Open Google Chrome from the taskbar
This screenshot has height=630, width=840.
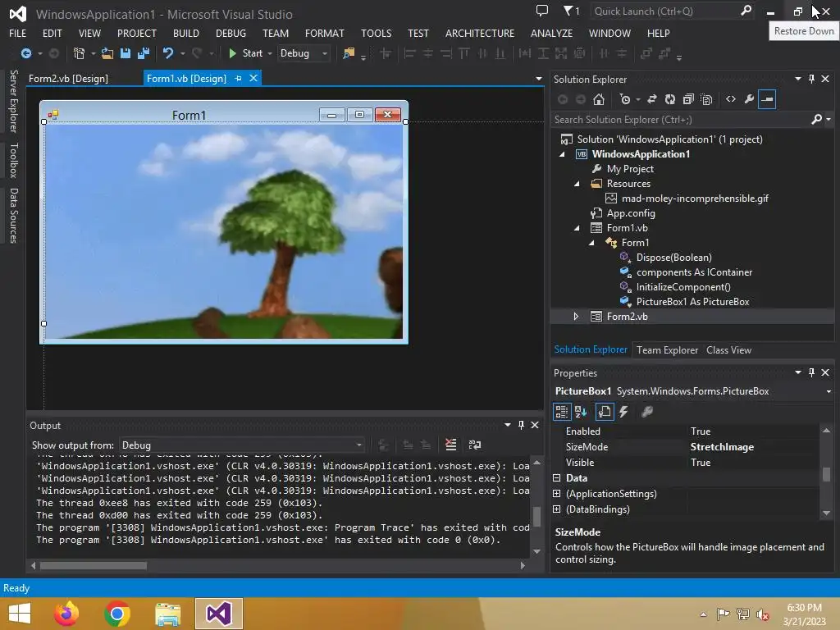point(117,614)
